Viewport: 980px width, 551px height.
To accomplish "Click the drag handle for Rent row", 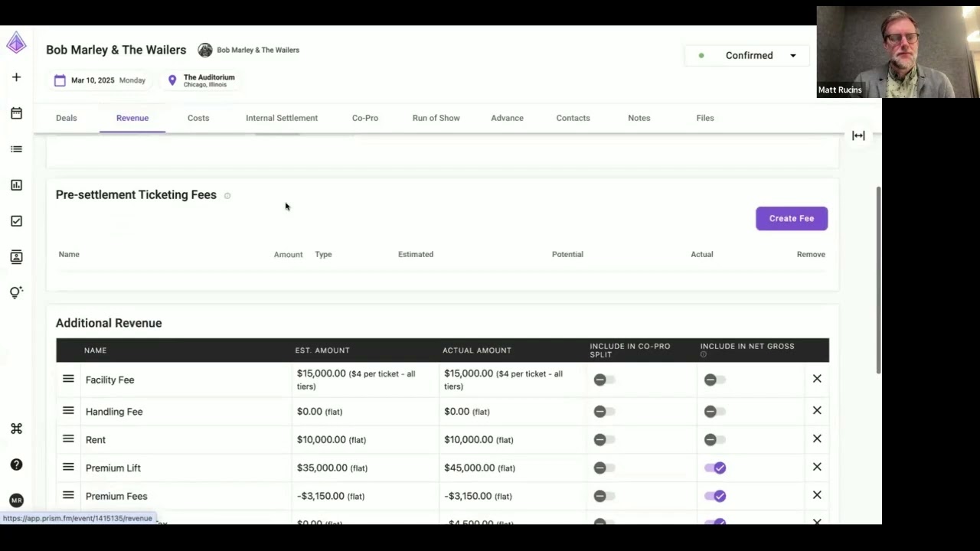I will click(x=68, y=439).
